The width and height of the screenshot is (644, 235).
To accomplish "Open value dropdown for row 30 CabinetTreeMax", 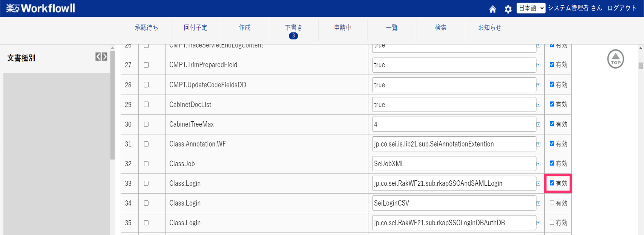I will [538, 124].
